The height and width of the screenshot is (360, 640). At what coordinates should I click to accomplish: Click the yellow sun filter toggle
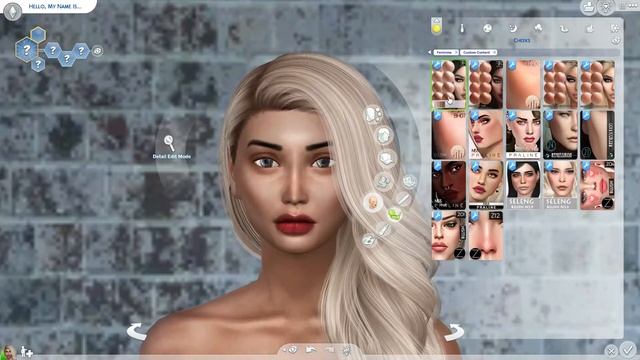[436, 27]
